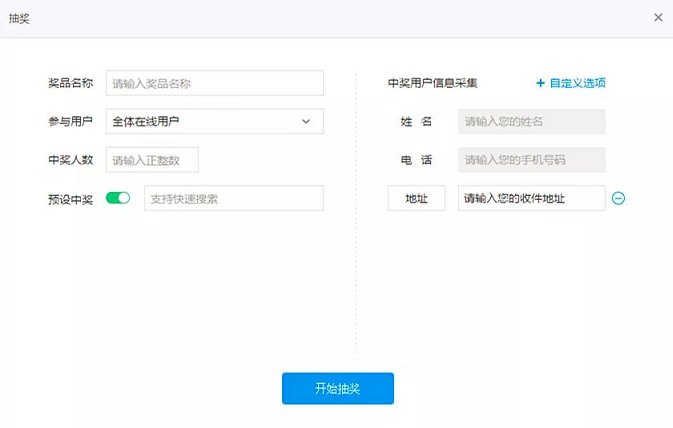The image size is (673, 428).
Task: Click the 抽奖 dialog title
Action: (19, 18)
